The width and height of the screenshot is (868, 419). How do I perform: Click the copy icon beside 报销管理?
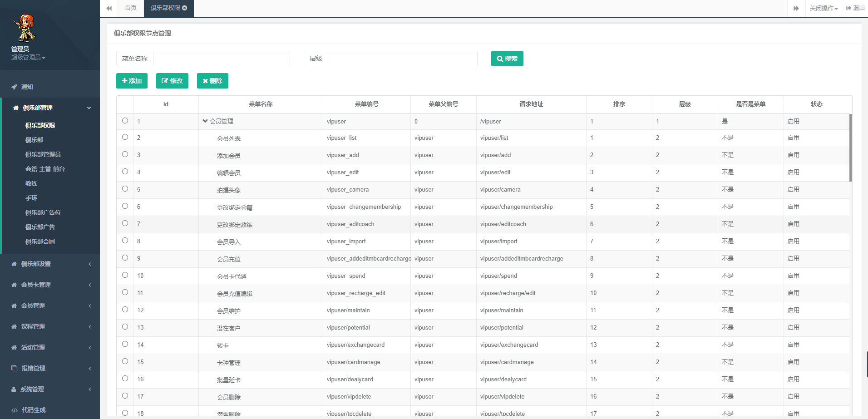click(14, 368)
